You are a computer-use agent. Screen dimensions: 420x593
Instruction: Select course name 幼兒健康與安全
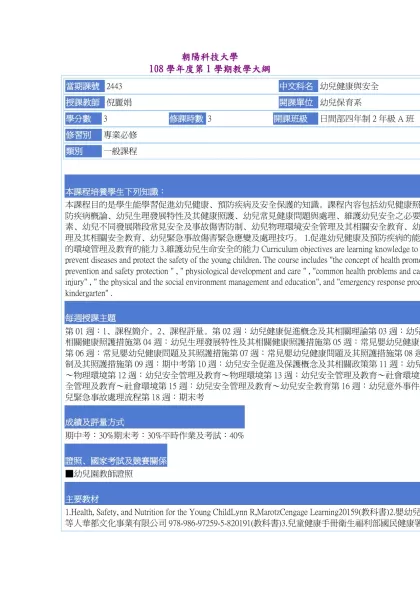pyautogui.click(x=349, y=86)
